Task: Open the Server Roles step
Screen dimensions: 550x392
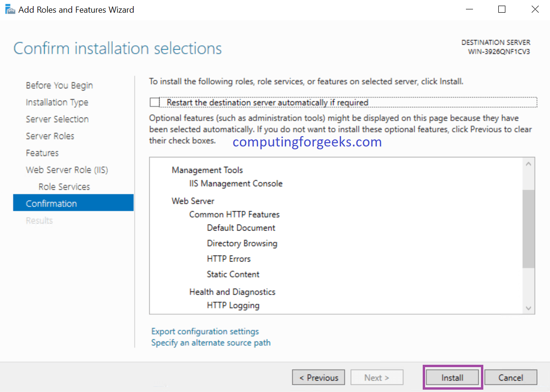Action: click(x=50, y=136)
